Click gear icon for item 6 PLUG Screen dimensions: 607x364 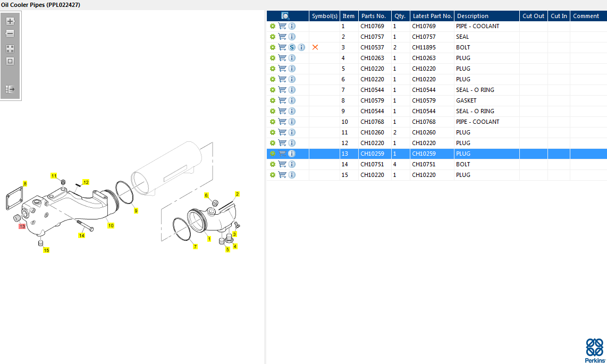273,79
